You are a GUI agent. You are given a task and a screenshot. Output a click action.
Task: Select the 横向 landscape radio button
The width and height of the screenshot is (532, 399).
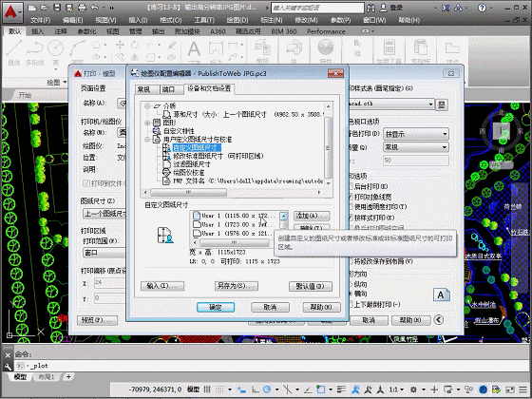click(x=351, y=294)
